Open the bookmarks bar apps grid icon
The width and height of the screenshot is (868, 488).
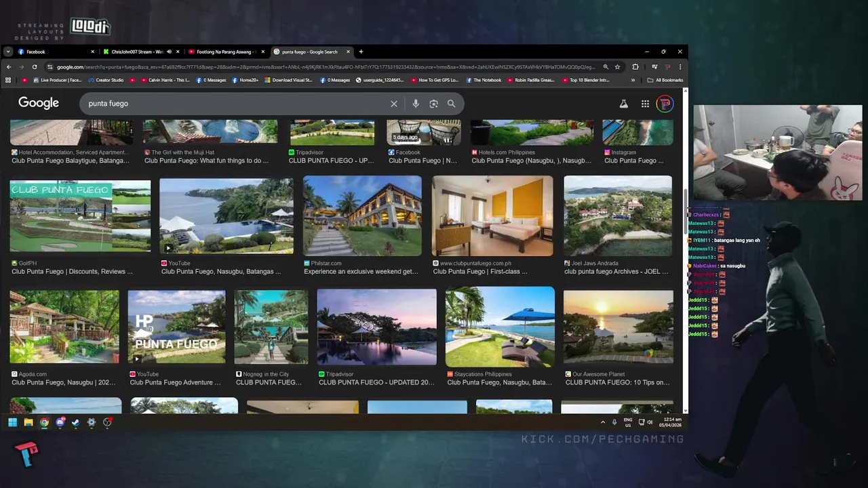click(x=8, y=80)
